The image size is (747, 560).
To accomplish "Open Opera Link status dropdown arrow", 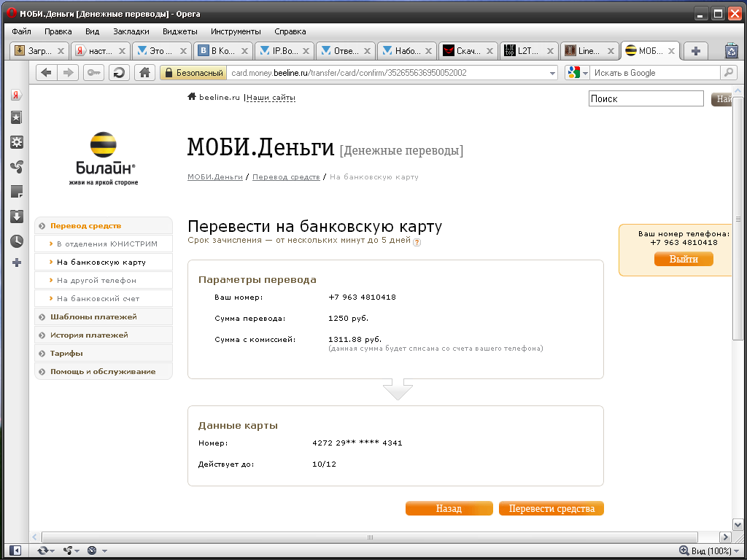I will point(52,551).
